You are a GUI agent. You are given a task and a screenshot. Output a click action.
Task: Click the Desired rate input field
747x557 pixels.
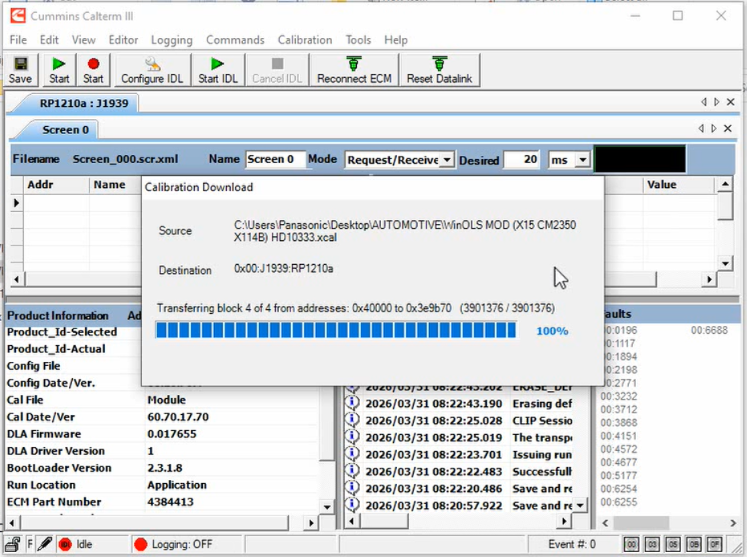521,160
